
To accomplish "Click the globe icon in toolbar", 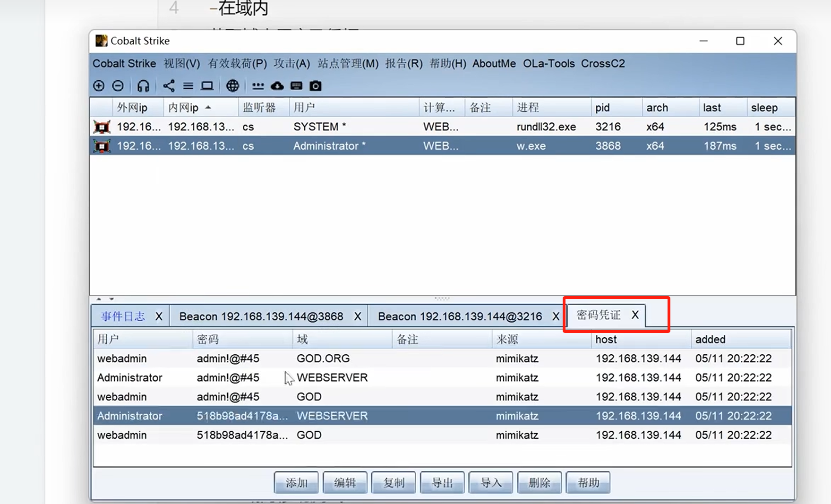I will click(x=232, y=86).
